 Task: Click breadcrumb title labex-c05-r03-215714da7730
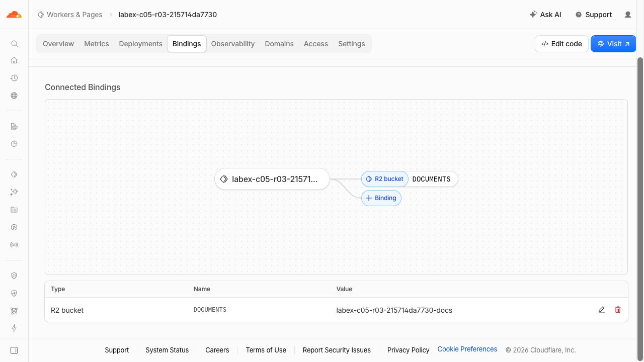coord(168,15)
